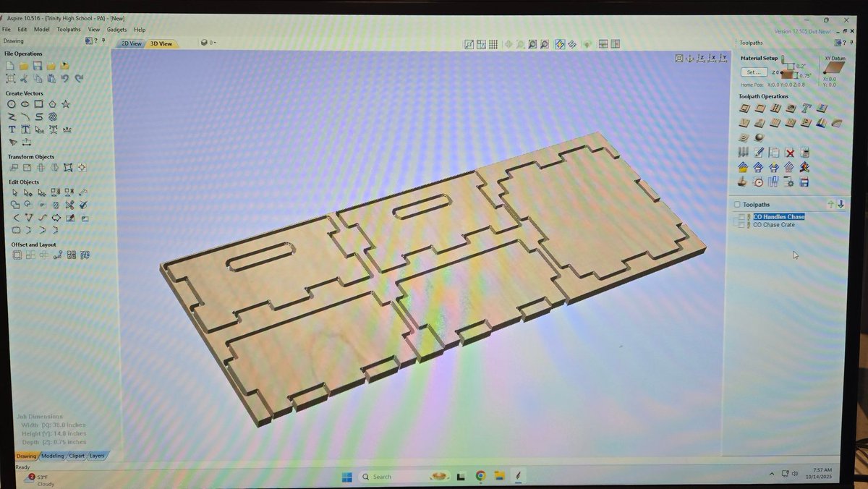Viewport: 868px width, 489px height.
Task: Open the Clipart tab
Action: [77, 456]
